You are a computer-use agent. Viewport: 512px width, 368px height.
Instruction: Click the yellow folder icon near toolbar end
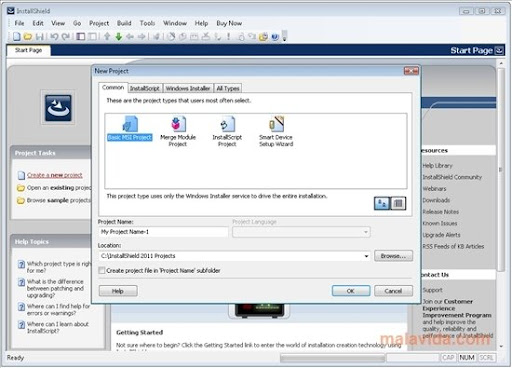263,37
